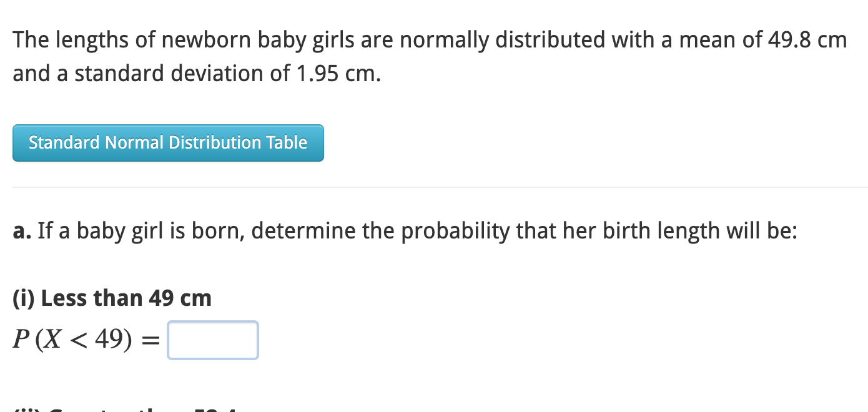Click the bold label '(i)'
The height and width of the screenshot is (412, 868).
(x=22, y=298)
